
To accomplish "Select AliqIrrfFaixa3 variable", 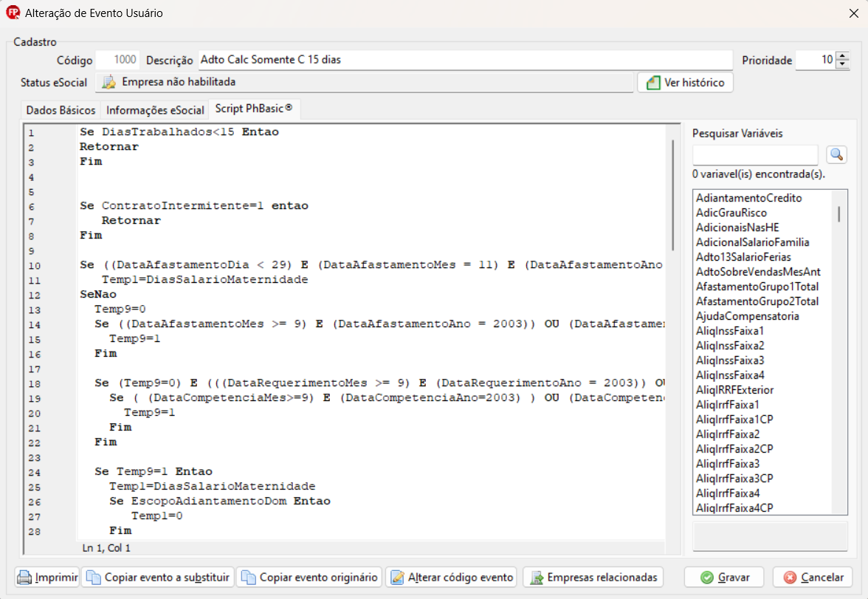I will coord(728,464).
